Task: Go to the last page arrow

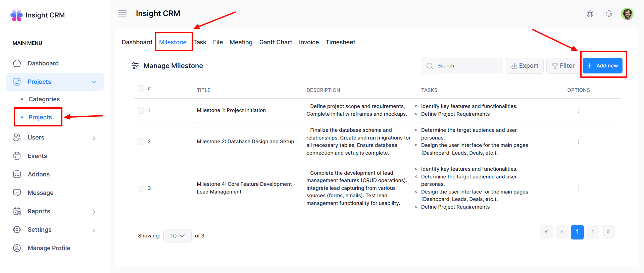Action: [x=608, y=232]
